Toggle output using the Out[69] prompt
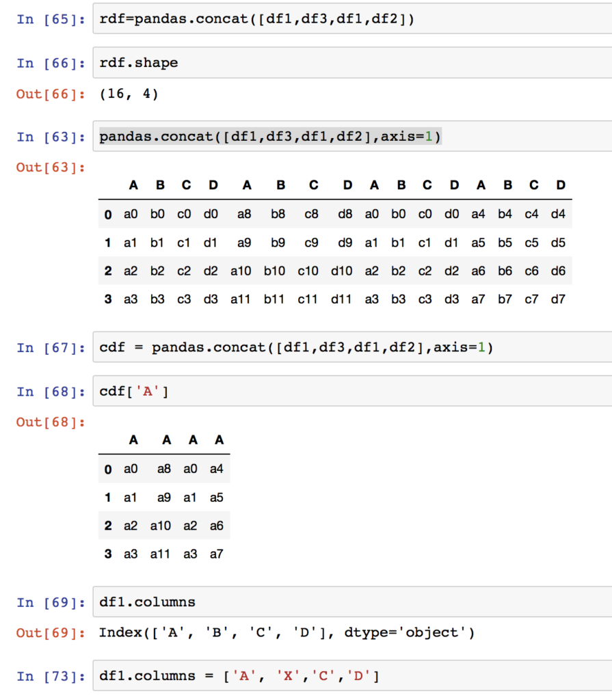This screenshot has height=700, width=612. tap(51, 633)
